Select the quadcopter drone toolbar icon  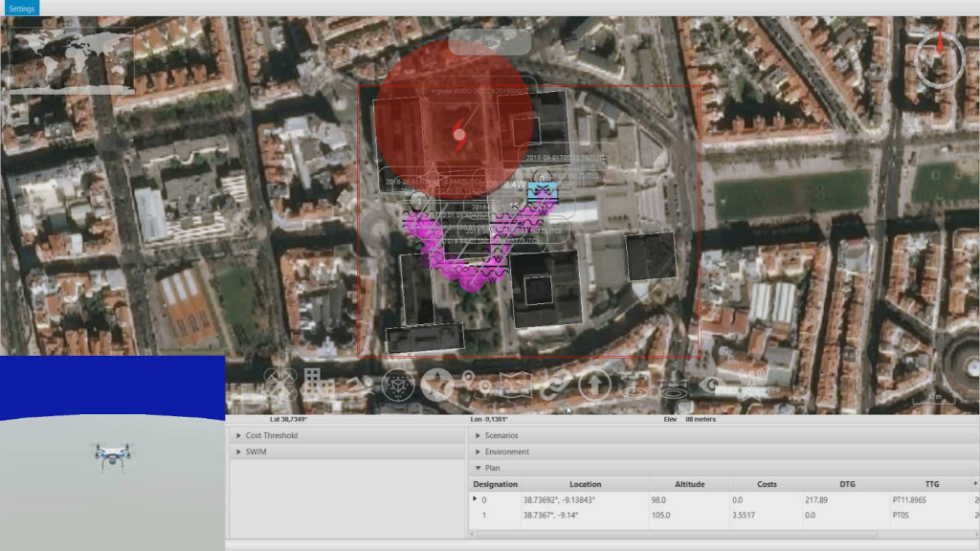280,385
